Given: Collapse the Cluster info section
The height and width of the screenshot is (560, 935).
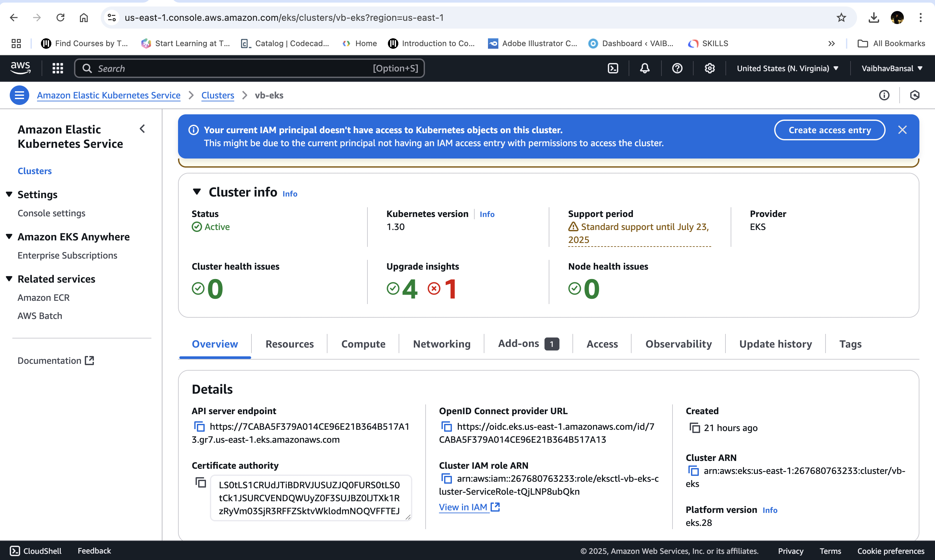Looking at the screenshot, I should (197, 192).
